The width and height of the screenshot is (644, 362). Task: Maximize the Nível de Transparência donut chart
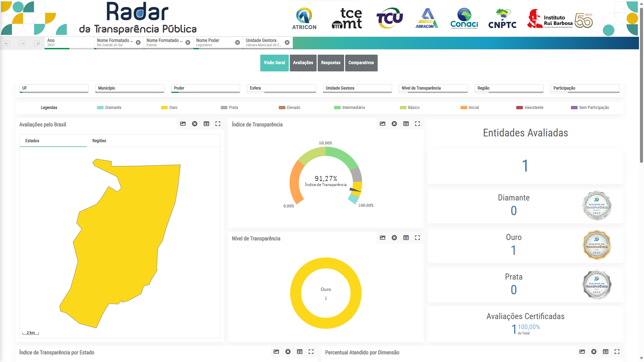(x=417, y=238)
